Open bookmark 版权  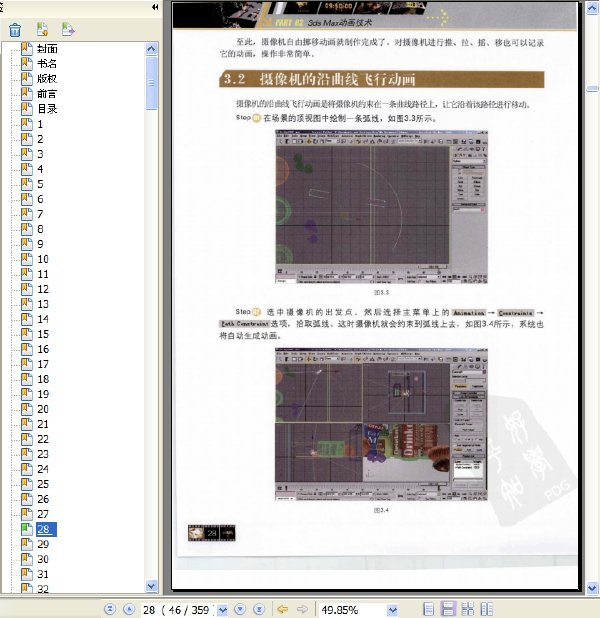[47, 78]
